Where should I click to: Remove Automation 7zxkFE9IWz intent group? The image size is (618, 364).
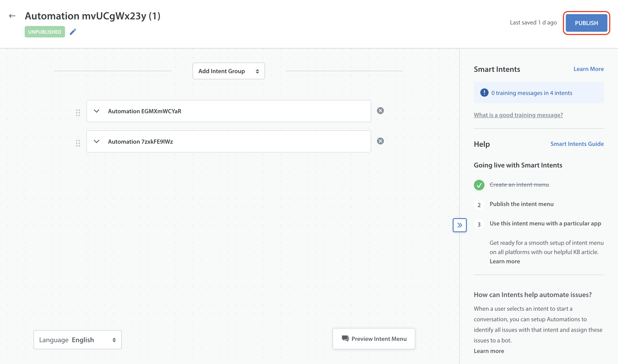(x=380, y=141)
